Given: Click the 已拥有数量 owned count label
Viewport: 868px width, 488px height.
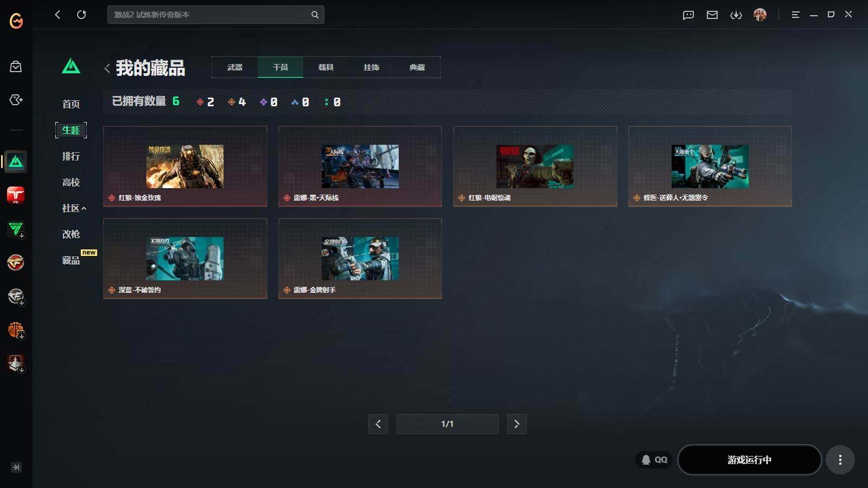Looking at the screenshot, I should coord(139,101).
